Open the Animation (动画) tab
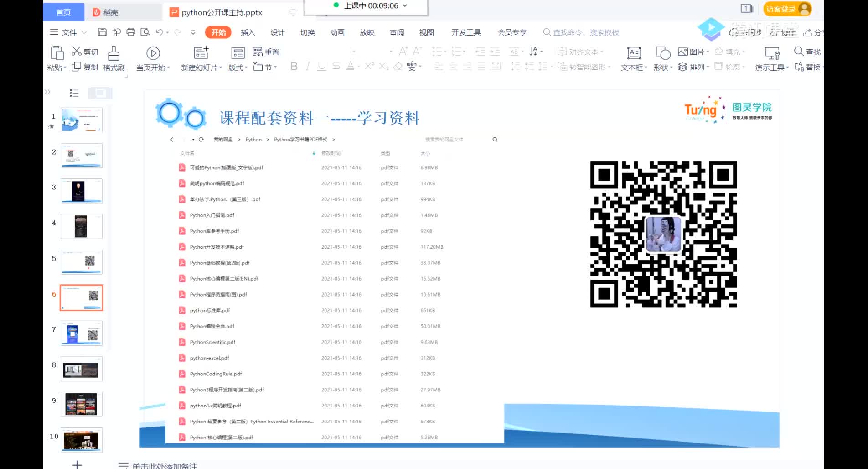The image size is (868, 469). tap(337, 32)
